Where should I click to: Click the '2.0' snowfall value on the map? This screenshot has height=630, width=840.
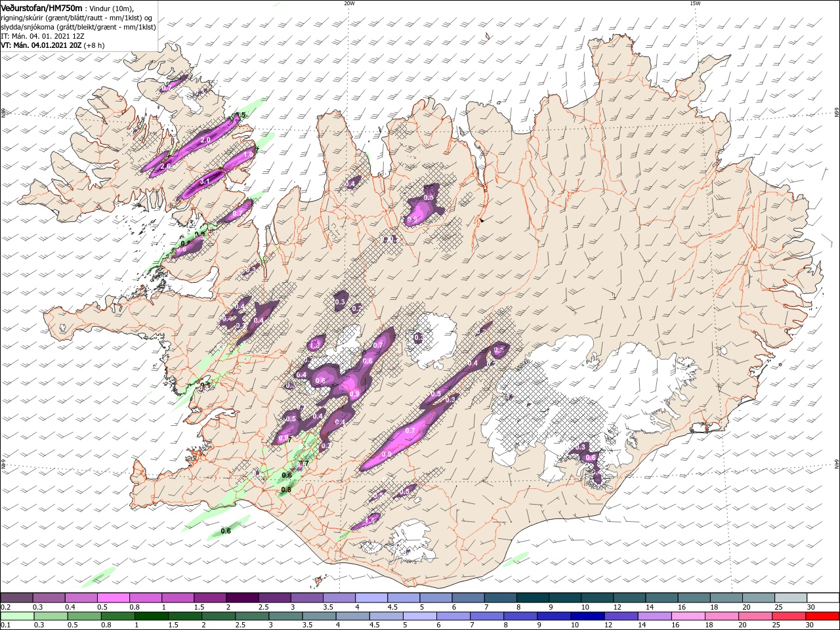pyautogui.click(x=205, y=140)
